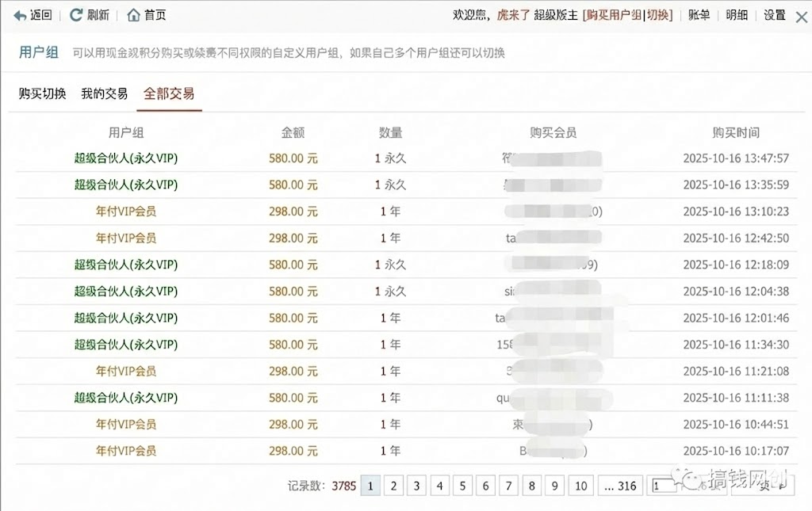Click username 虎来了 in the header
This screenshot has width=812, height=511.
click(x=513, y=15)
